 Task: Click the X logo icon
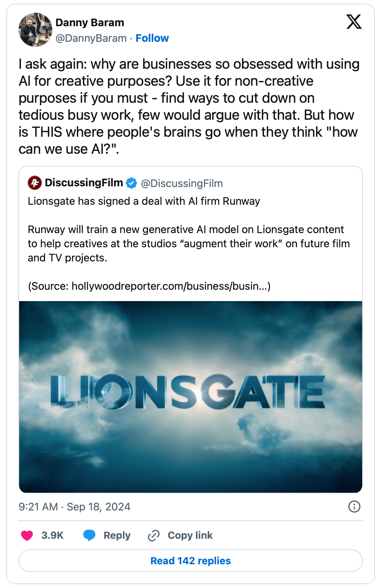click(x=354, y=22)
